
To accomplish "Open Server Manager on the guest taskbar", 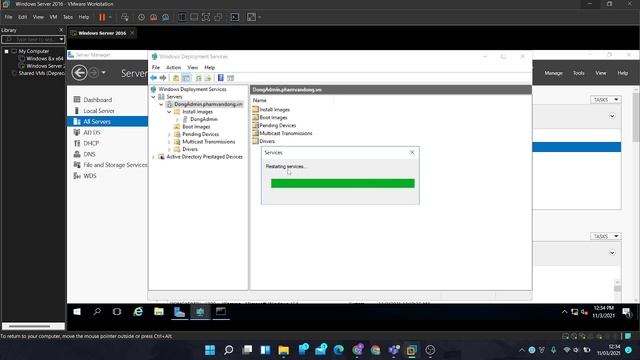I will (179, 312).
